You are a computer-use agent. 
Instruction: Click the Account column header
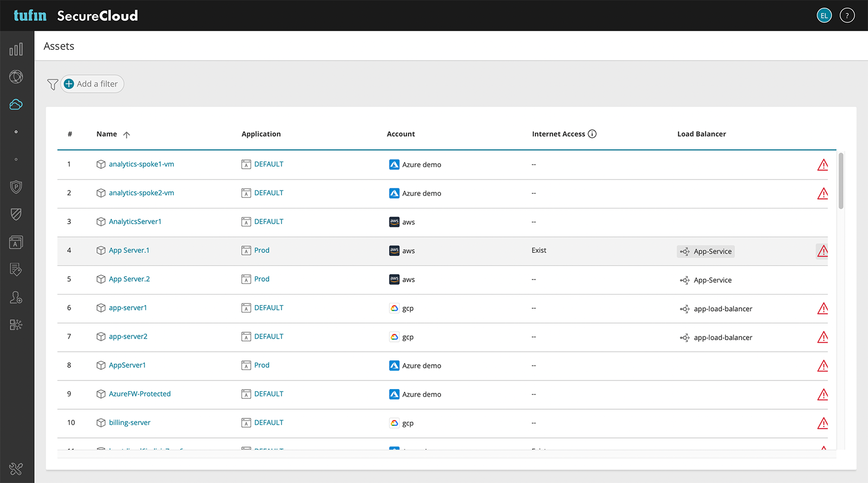point(401,134)
